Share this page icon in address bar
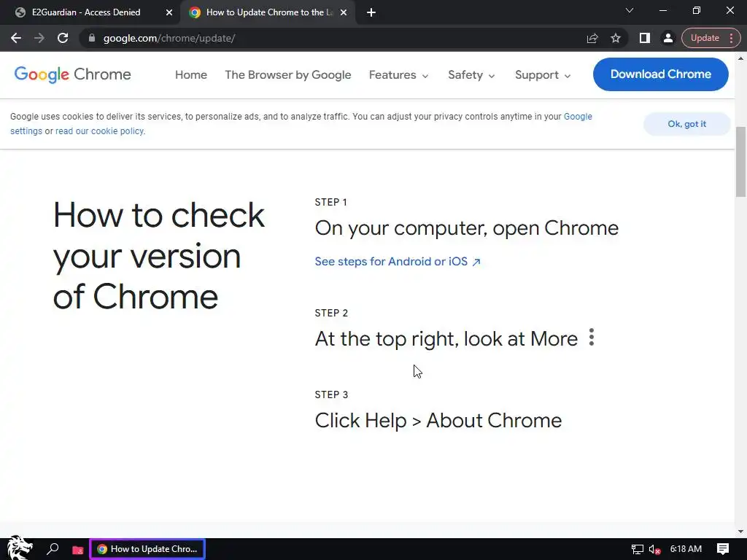 click(592, 38)
